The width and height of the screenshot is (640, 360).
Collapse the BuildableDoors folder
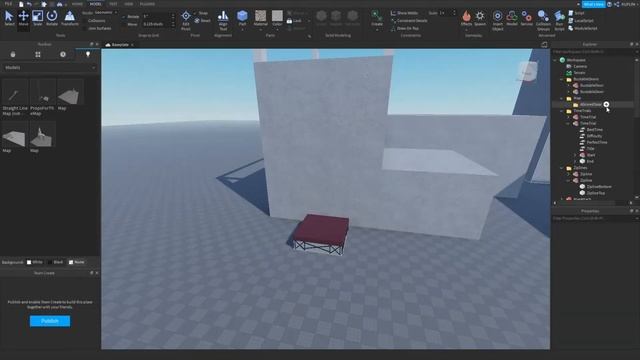[x=562, y=79]
